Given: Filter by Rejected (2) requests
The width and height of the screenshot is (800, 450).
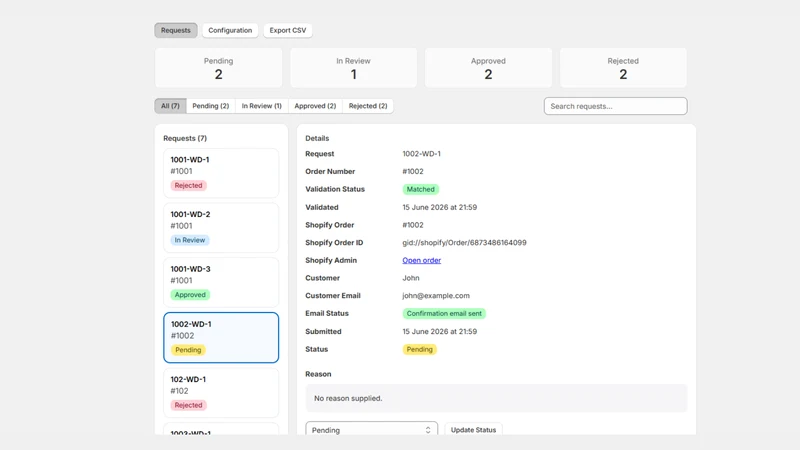Looking at the screenshot, I should pyautogui.click(x=368, y=106).
